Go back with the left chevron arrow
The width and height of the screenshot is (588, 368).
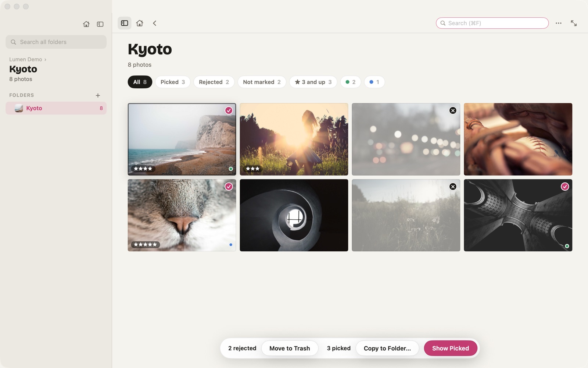pos(155,23)
